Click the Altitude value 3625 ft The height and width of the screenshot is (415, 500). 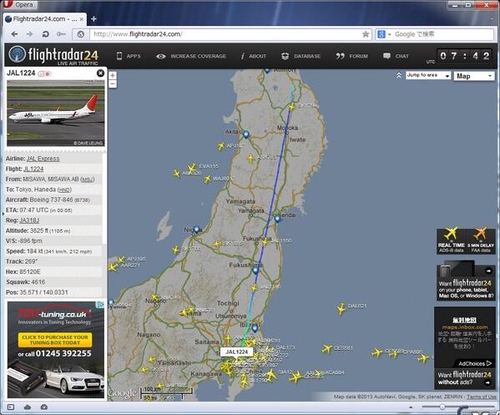click(x=50, y=231)
